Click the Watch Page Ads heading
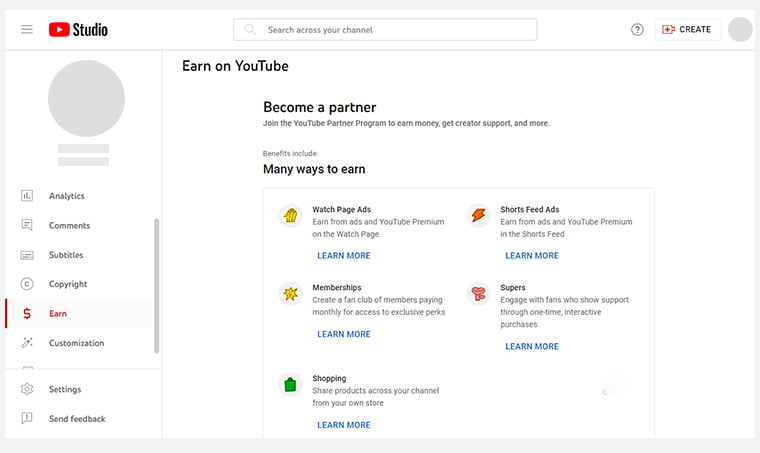This screenshot has width=760, height=453. 341,209
